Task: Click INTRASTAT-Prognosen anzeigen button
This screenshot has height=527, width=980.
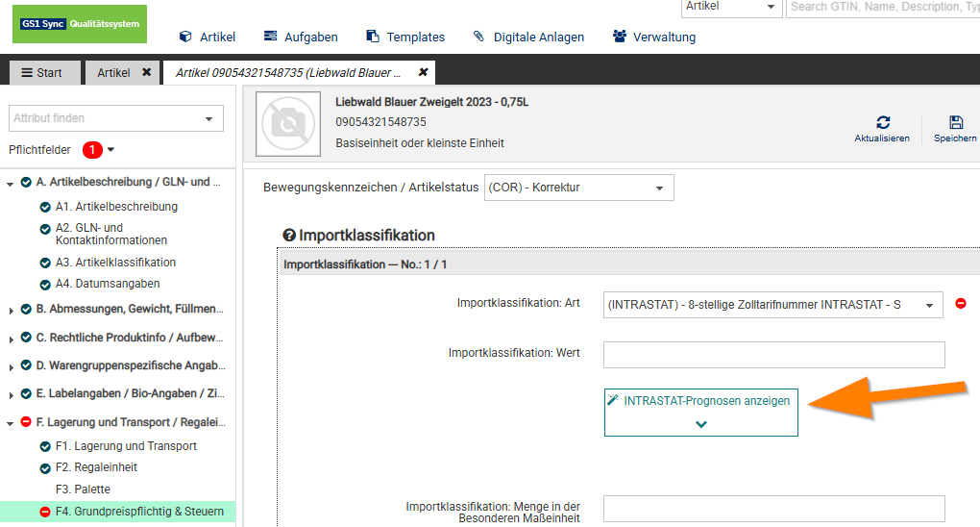Action: click(701, 413)
